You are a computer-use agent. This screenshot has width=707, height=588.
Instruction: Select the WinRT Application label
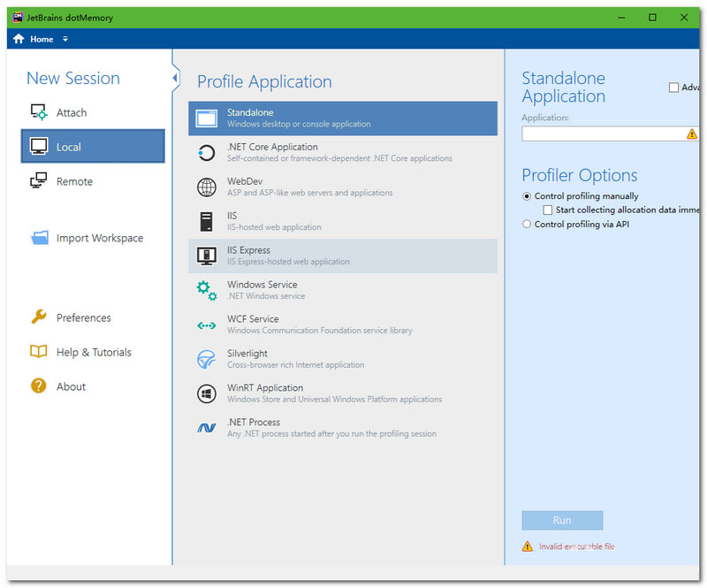click(x=265, y=387)
